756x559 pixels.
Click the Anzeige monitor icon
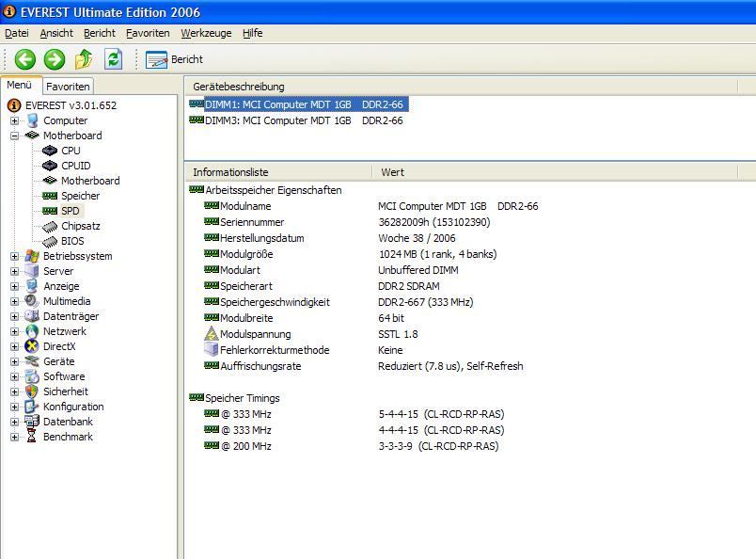[x=32, y=286]
